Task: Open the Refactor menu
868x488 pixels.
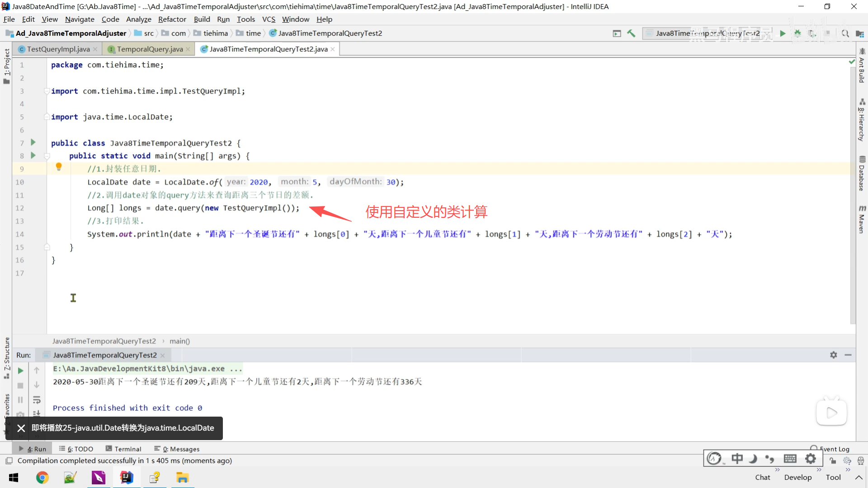Action: 172,19
